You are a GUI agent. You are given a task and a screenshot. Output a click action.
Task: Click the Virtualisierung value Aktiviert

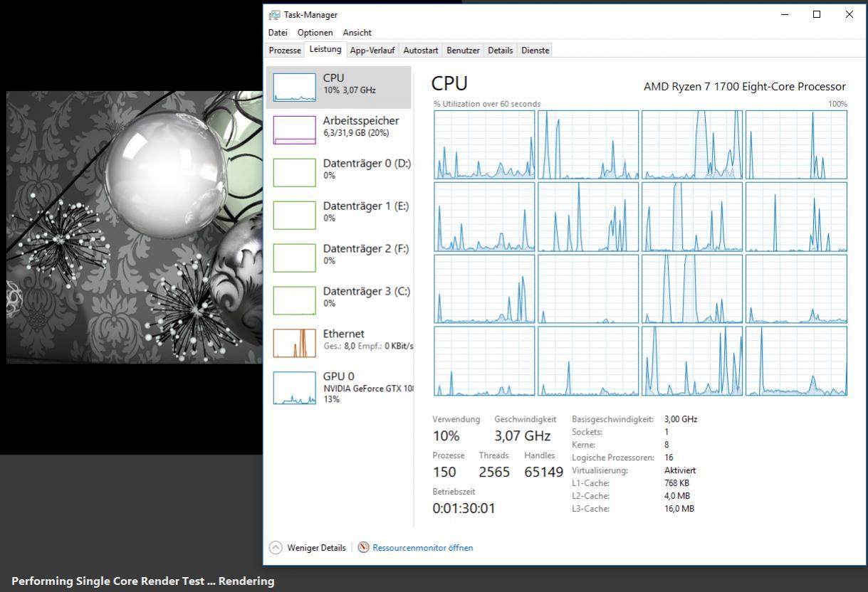pyautogui.click(x=680, y=470)
